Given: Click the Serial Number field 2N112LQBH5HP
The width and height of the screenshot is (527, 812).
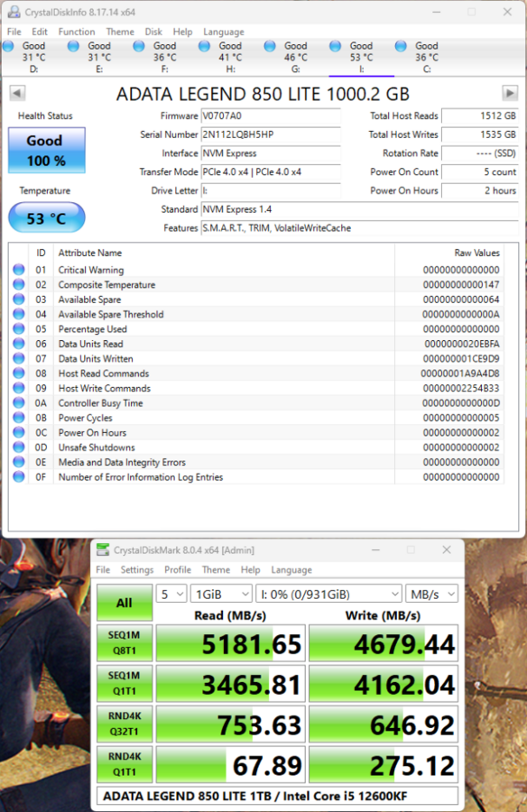Looking at the screenshot, I should (271, 134).
